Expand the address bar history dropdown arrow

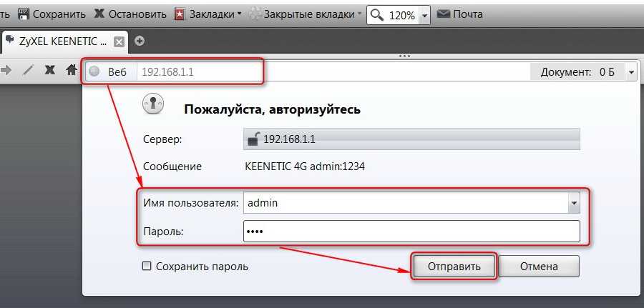pos(630,72)
